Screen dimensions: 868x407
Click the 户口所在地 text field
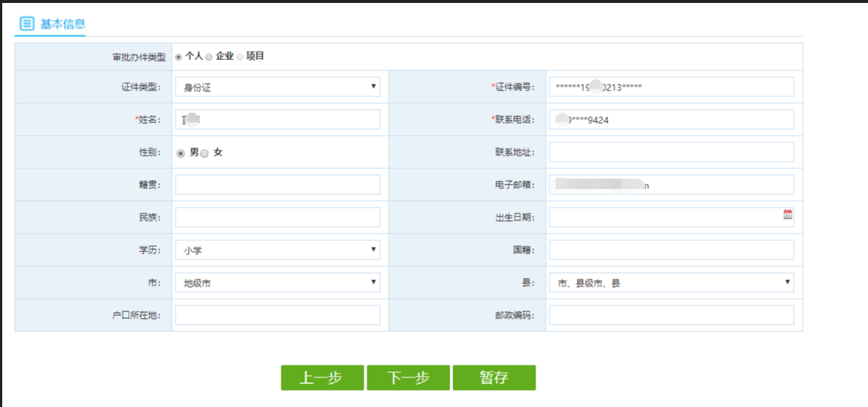pos(277,315)
